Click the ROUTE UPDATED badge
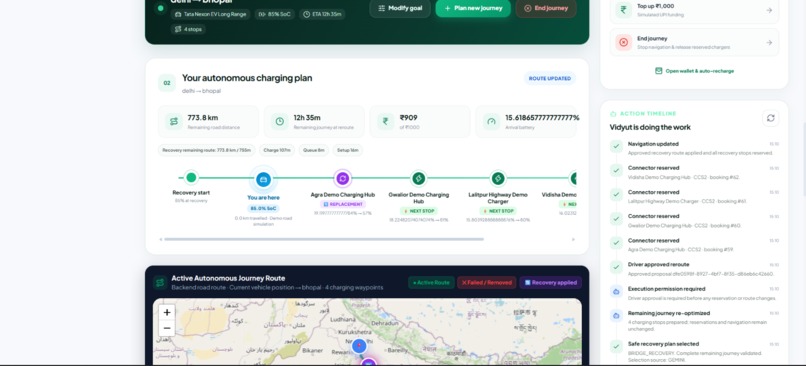The height and width of the screenshot is (366, 806). (550, 79)
